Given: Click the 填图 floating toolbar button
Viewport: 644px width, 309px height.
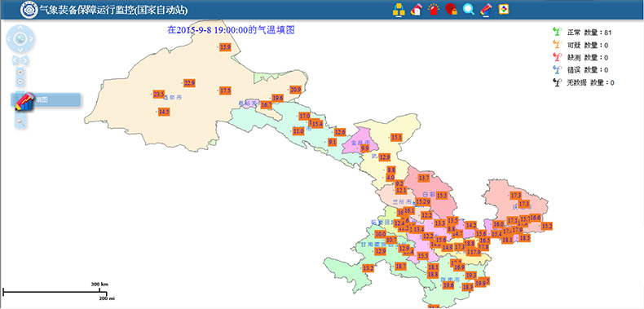Looking at the screenshot, I should (46, 99).
